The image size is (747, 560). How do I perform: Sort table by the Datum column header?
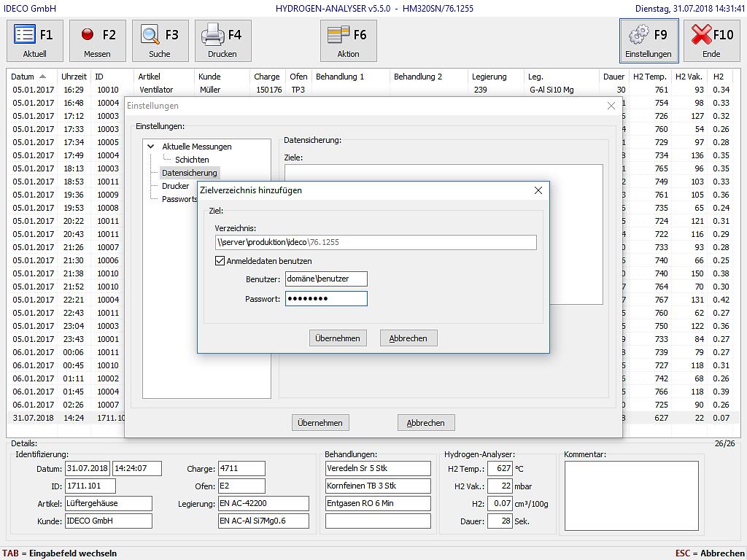pyautogui.click(x=23, y=77)
